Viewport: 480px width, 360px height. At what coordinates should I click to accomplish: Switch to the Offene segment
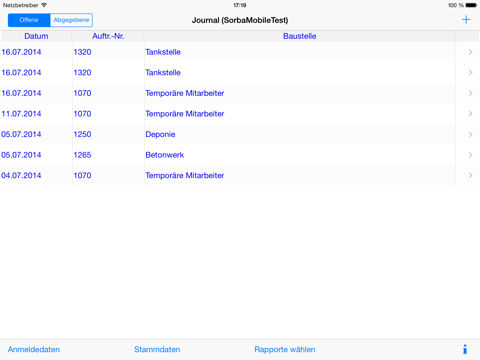(29, 20)
